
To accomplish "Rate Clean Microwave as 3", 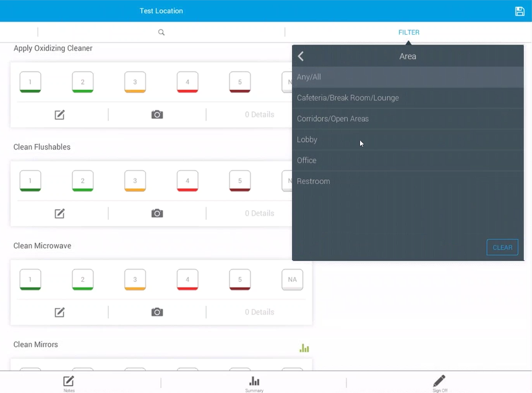I will [135, 279].
